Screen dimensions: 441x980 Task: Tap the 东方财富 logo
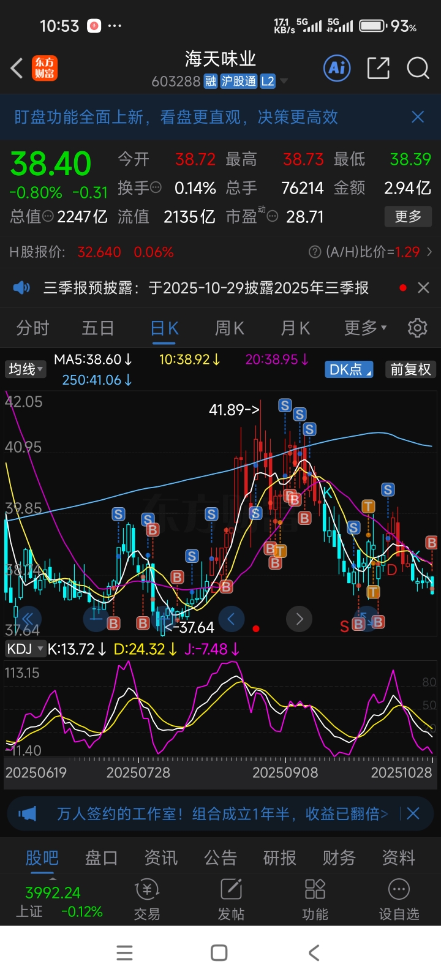tap(45, 68)
